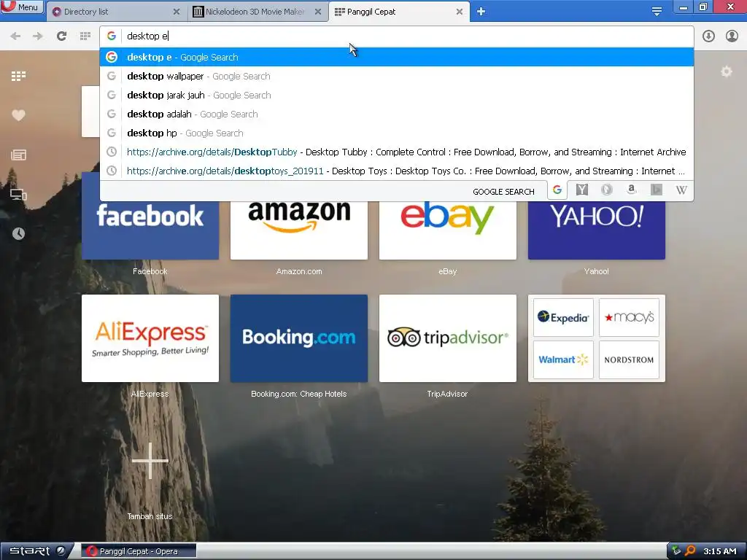
Task: Select 'desktop e - Google Search' suggestion
Action: click(396, 57)
